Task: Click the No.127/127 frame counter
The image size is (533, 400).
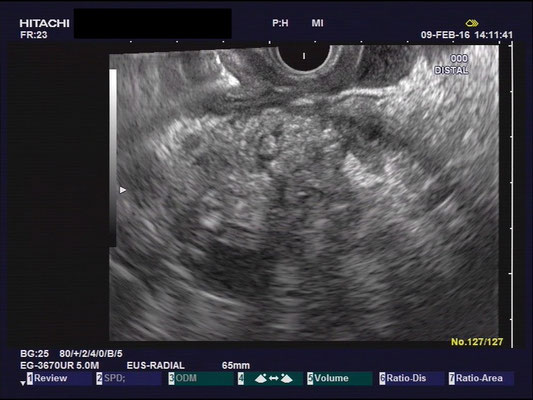Action: [477, 342]
